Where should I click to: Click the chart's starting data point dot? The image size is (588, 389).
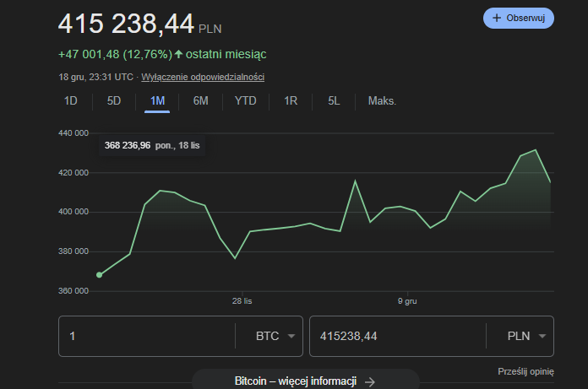(100, 275)
